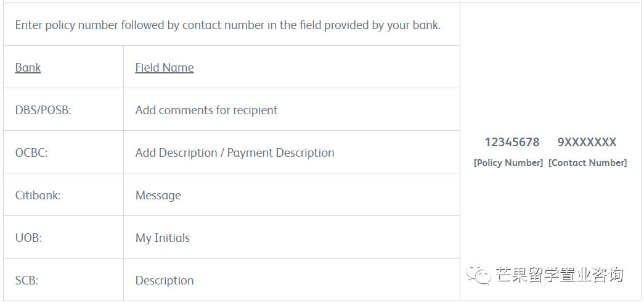
Task: Select the UOB bank label
Action: pyautogui.click(x=28, y=238)
